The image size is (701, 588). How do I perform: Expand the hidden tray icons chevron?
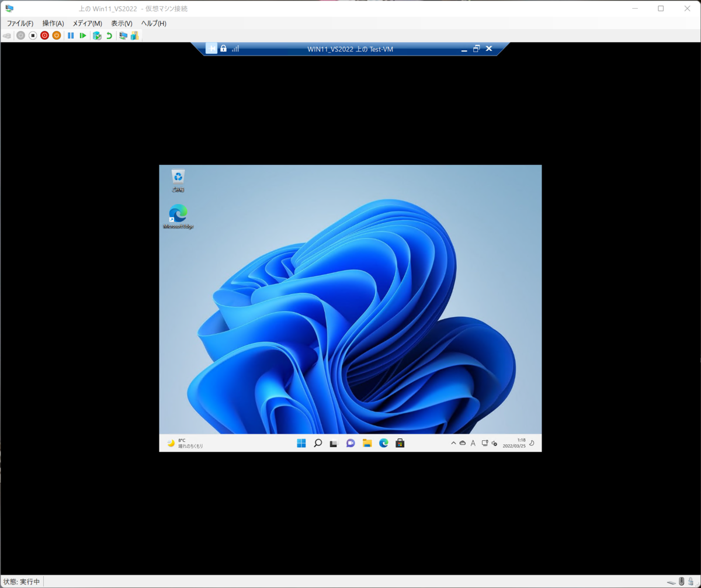(453, 443)
